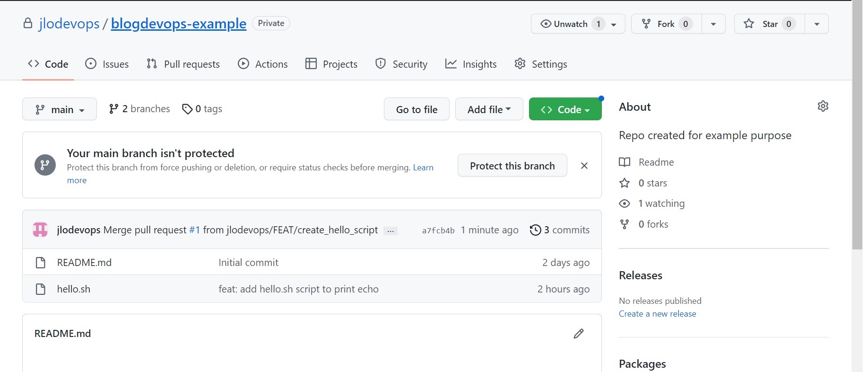This screenshot has width=868, height=372.
Task: Open the About settings gear icon
Action: 823,106
